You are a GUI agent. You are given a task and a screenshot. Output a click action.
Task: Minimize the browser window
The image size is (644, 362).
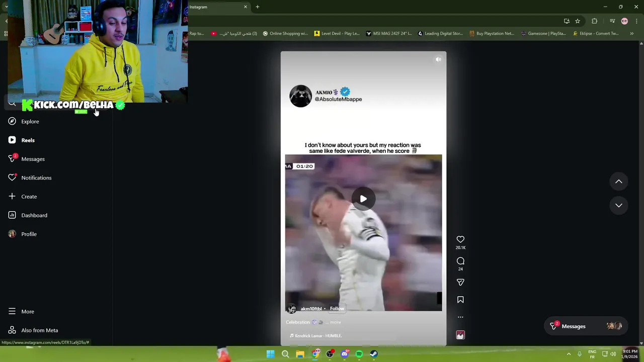point(605,7)
